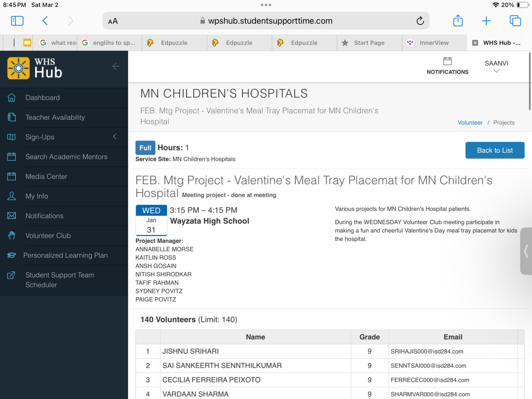Select the JISHNU SRIHARI row name
Viewport: 532px width, 399px height.
pos(190,352)
